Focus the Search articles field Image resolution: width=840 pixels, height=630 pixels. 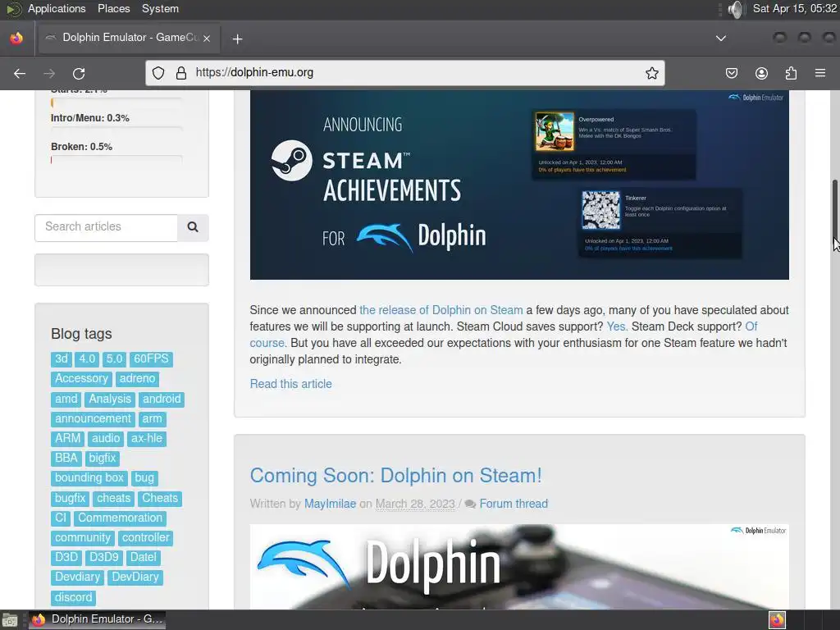tap(106, 227)
